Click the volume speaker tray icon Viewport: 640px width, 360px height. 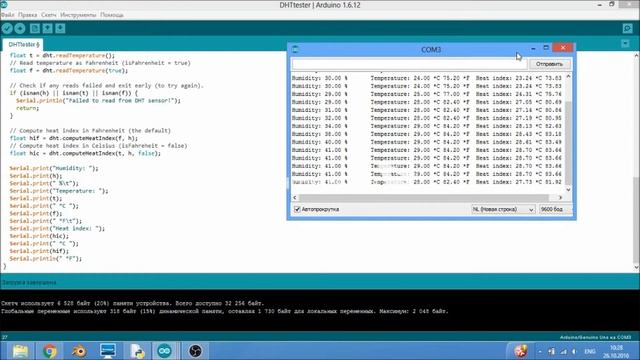574,351
